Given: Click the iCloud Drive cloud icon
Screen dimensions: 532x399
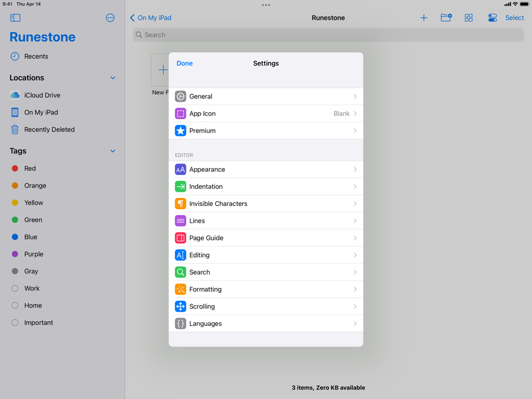Looking at the screenshot, I should pyautogui.click(x=15, y=95).
